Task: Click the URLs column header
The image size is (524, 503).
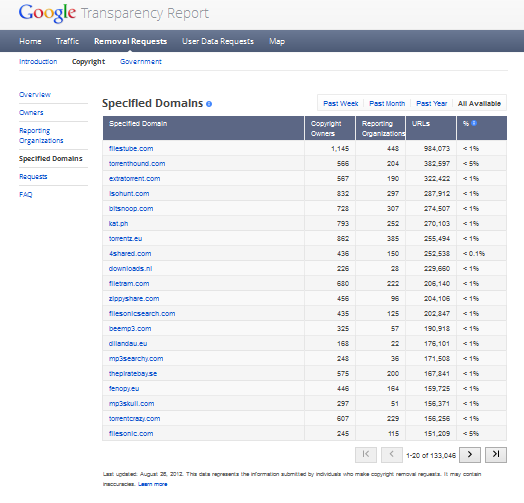Action: 431,128
